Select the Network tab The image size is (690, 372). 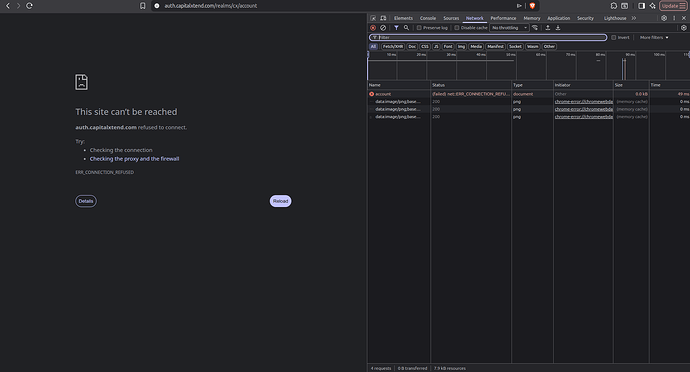[x=475, y=18]
